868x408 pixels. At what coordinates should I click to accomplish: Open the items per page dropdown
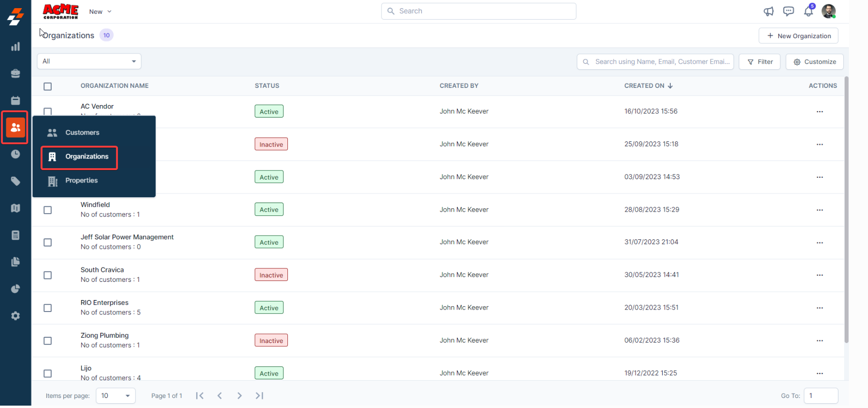click(x=116, y=396)
